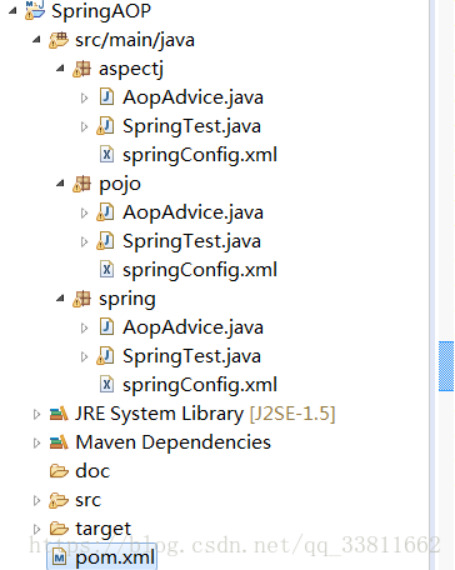Select the pojo package label
This screenshot has width=455, height=570.
pyautogui.click(x=120, y=185)
